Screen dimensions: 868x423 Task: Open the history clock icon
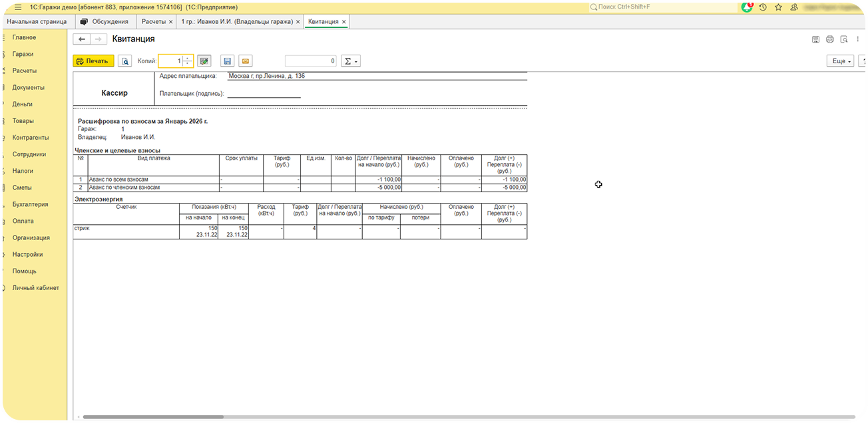click(763, 7)
